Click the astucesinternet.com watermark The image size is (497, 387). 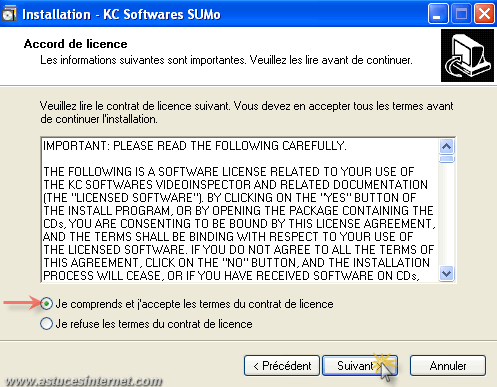[83, 381]
